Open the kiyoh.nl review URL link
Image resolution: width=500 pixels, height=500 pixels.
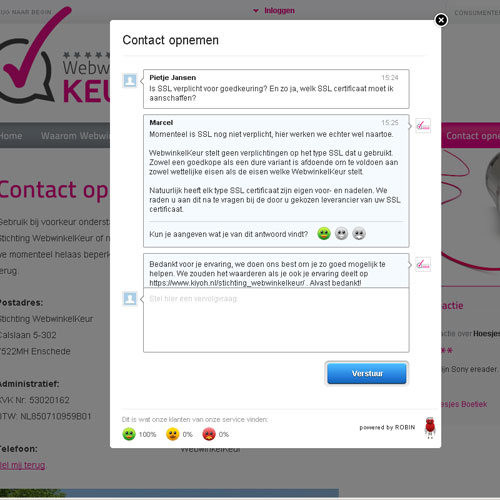pos(227,283)
